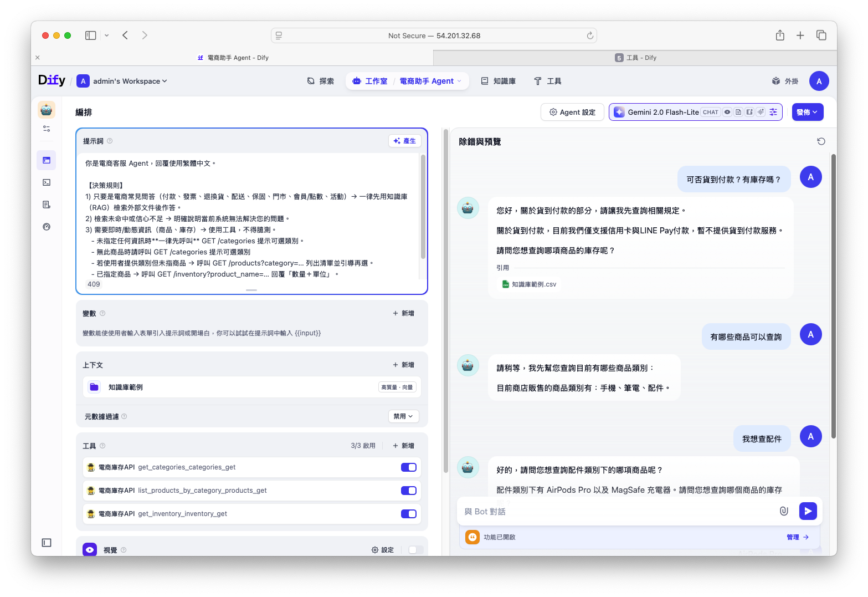Click the 與 Bot 對話 chat input field
The height and width of the screenshot is (597, 868).
(615, 511)
